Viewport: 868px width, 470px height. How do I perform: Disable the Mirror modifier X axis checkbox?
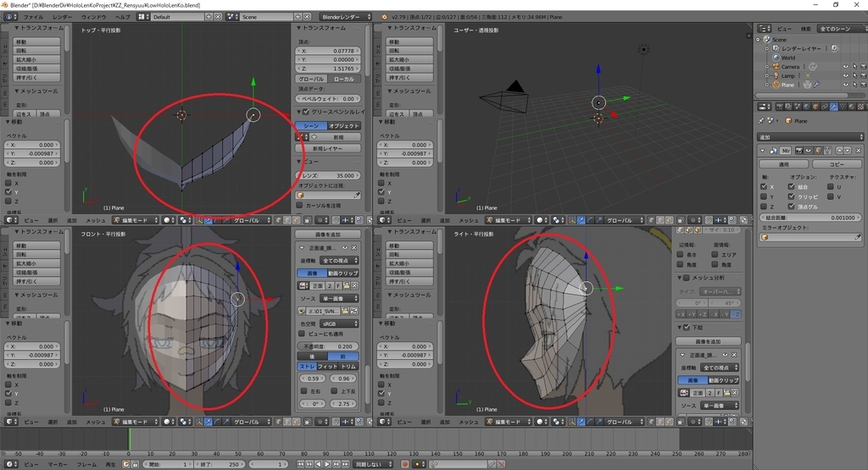click(764, 187)
